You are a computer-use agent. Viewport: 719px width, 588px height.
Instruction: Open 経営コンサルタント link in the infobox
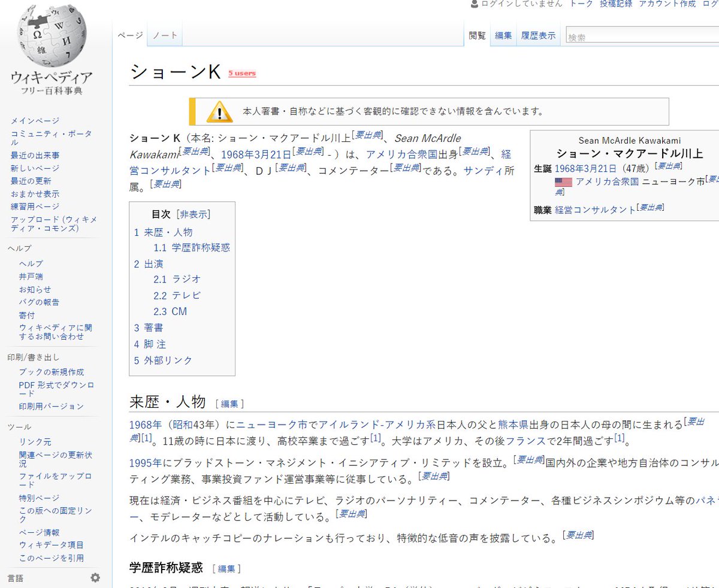click(595, 210)
